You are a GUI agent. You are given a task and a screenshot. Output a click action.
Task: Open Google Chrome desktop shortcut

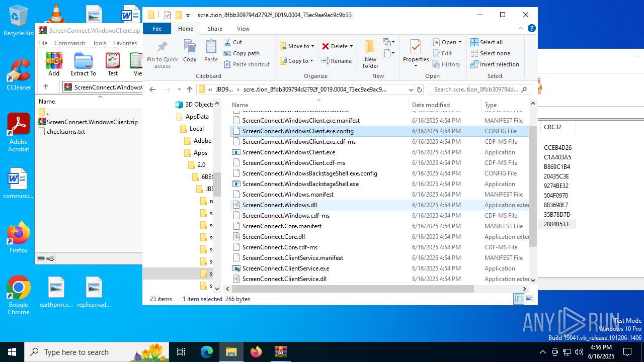18,296
